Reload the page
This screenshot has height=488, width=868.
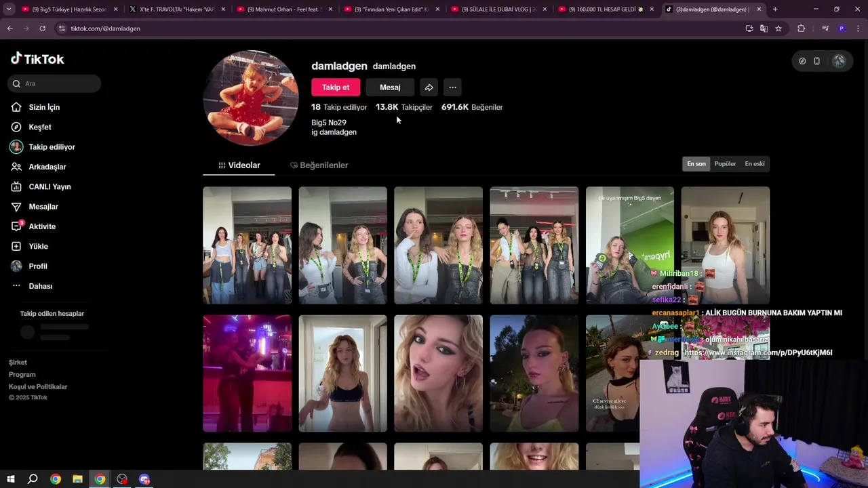[42, 28]
